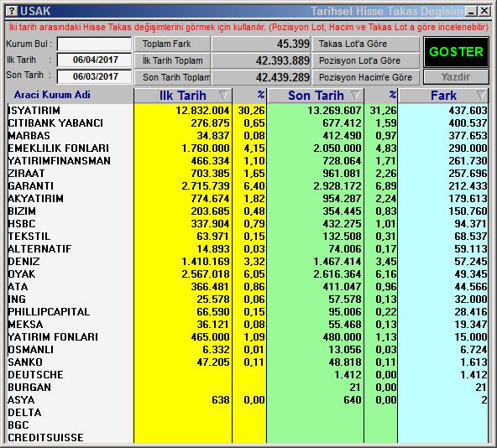Select the AKYATIRIM row
This screenshot has width=497, height=448.
tap(247, 199)
